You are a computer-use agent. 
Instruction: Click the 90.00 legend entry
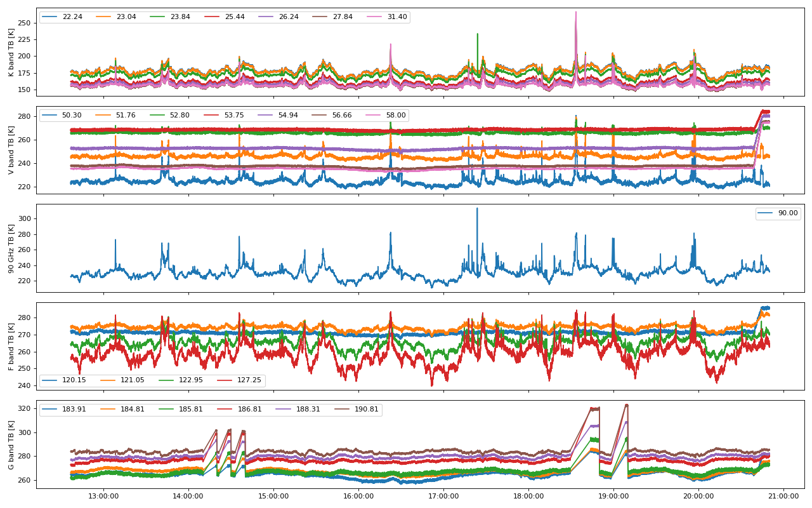(787, 213)
